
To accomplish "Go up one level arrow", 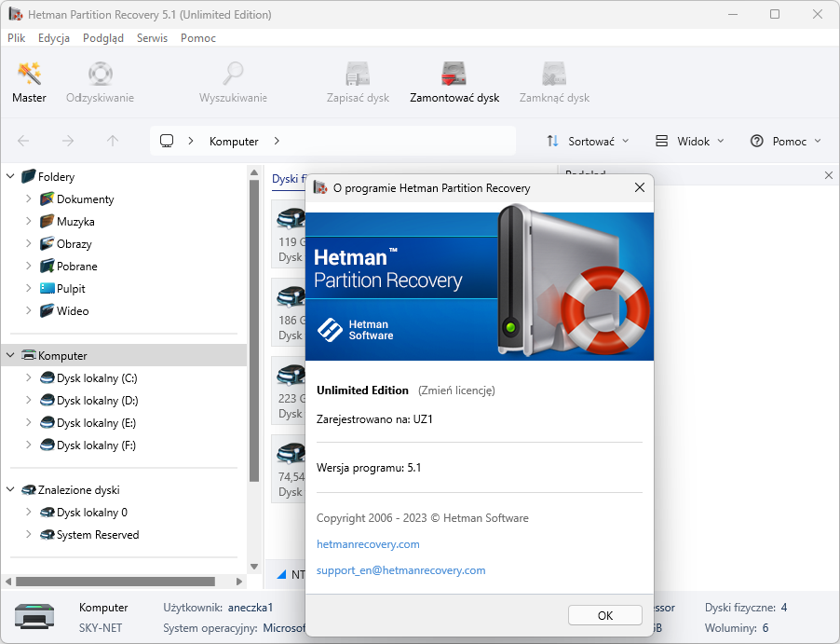I will [113, 141].
